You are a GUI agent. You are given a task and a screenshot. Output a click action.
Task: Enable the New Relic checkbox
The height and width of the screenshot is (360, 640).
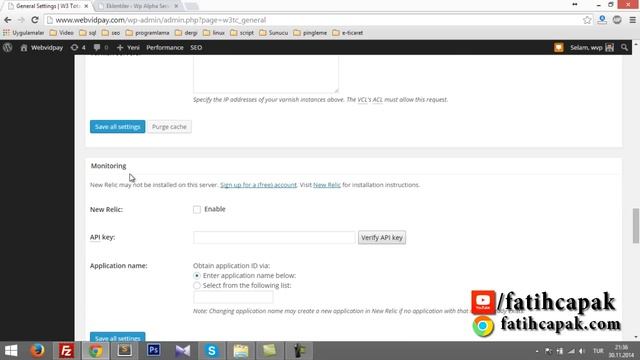197,209
